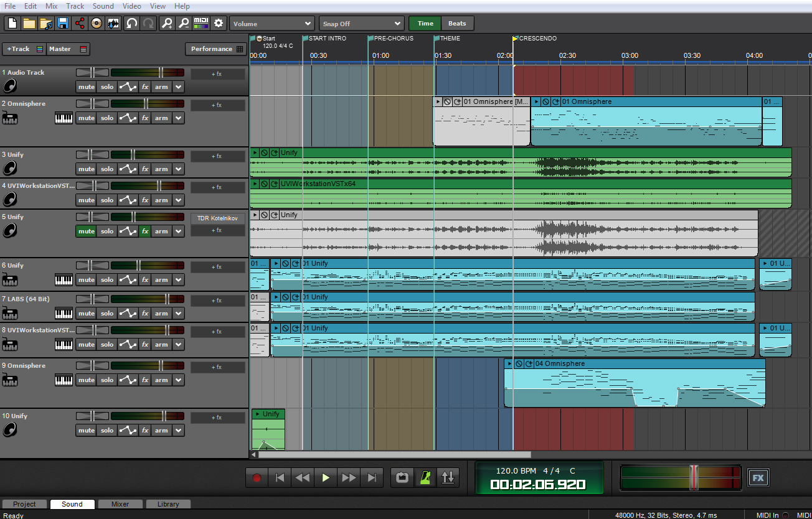Toggle loop mode in the transport
The image size is (812, 519).
coord(402,478)
